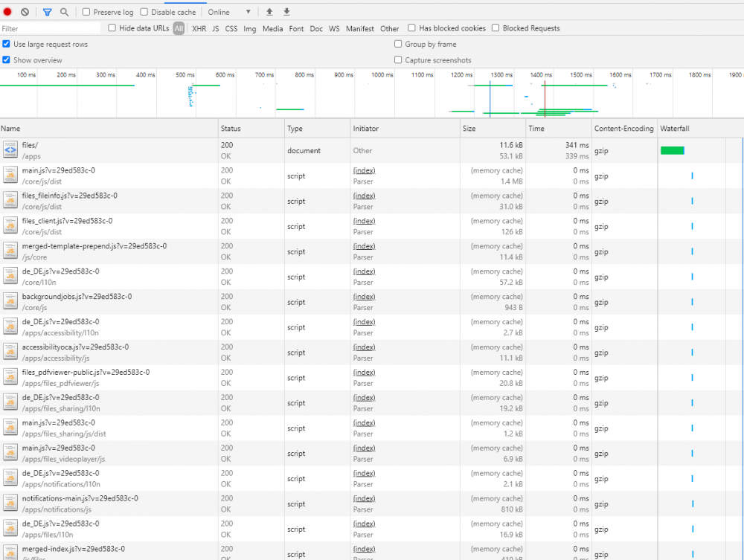The width and height of the screenshot is (744, 560).
Task: Check the Disable cache option
Action: (144, 12)
